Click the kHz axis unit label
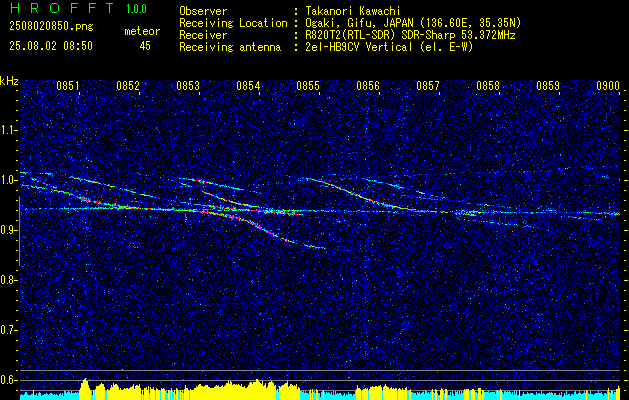 (x=9, y=81)
